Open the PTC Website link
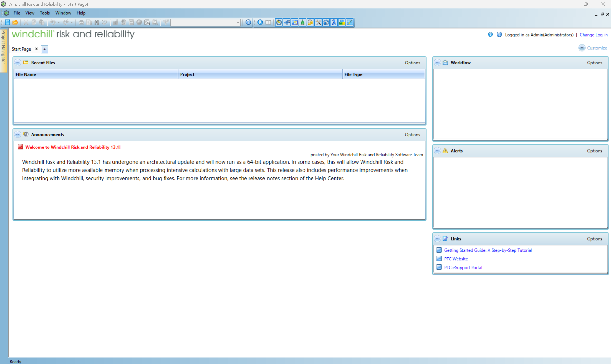 click(456, 259)
